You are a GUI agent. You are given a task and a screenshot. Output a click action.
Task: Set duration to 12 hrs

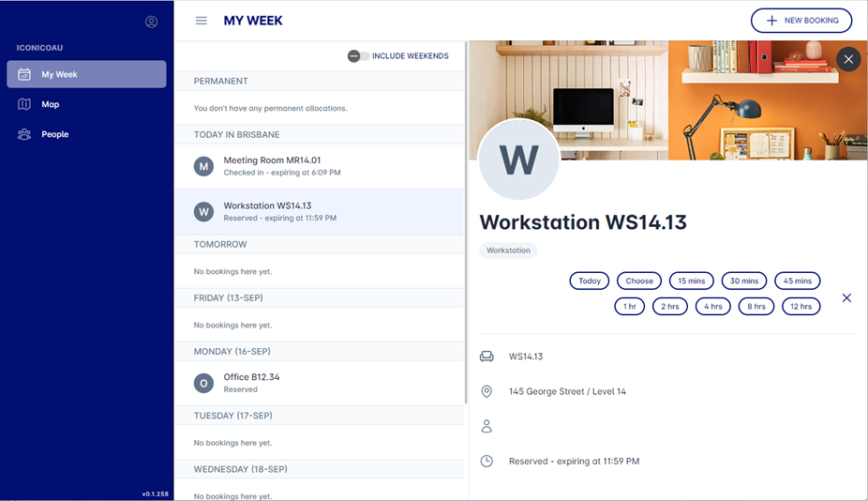pyautogui.click(x=801, y=307)
